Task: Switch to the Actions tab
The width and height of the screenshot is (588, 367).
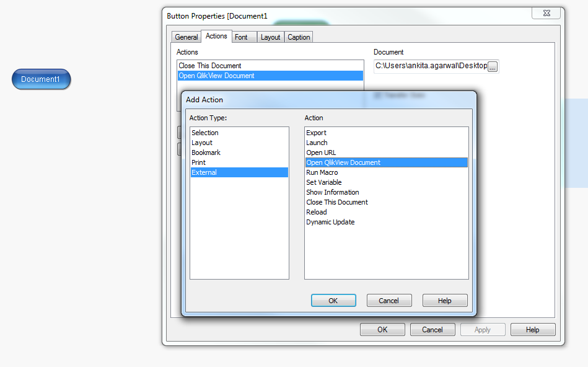Action: (x=216, y=36)
